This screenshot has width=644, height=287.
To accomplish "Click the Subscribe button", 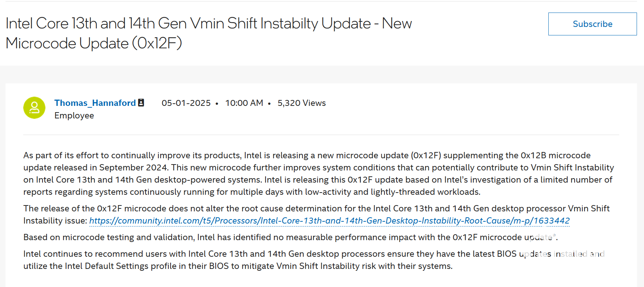I will (x=592, y=24).
